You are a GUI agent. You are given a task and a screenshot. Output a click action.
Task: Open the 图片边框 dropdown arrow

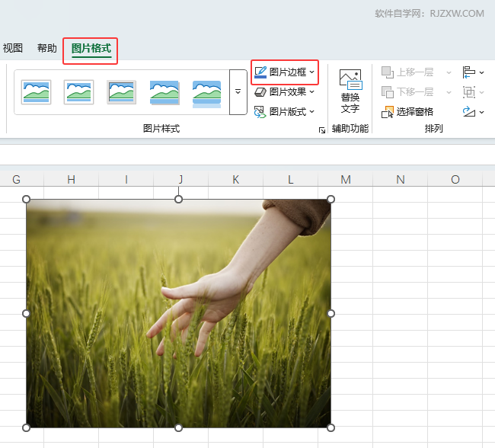click(x=312, y=72)
